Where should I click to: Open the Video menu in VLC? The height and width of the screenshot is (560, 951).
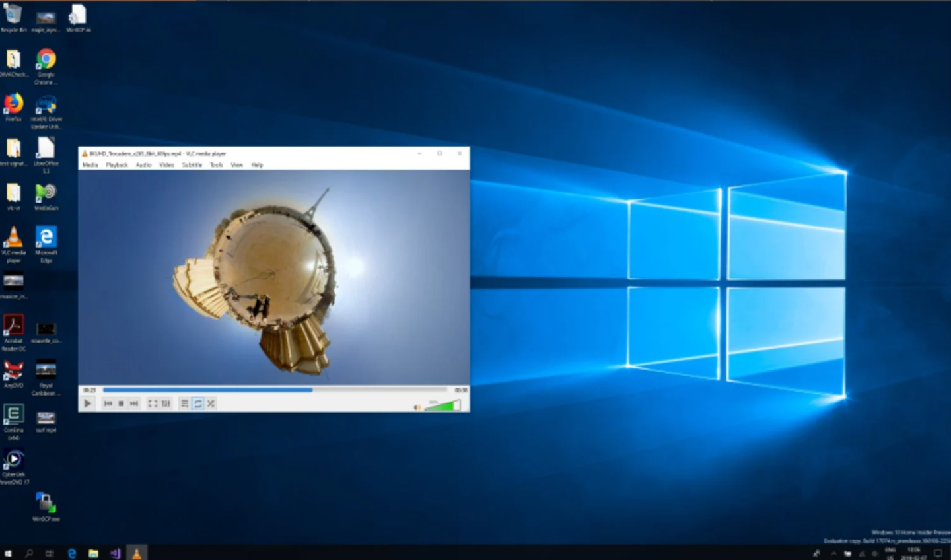166,165
